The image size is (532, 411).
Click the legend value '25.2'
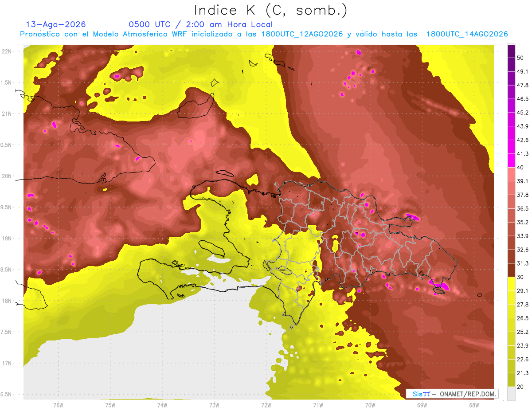[x=522, y=332]
